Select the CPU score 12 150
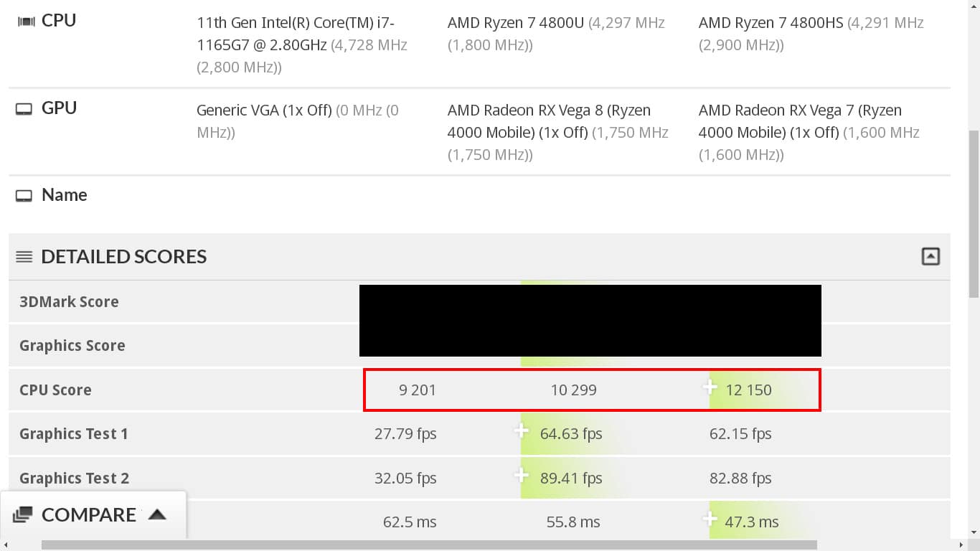 tap(749, 390)
